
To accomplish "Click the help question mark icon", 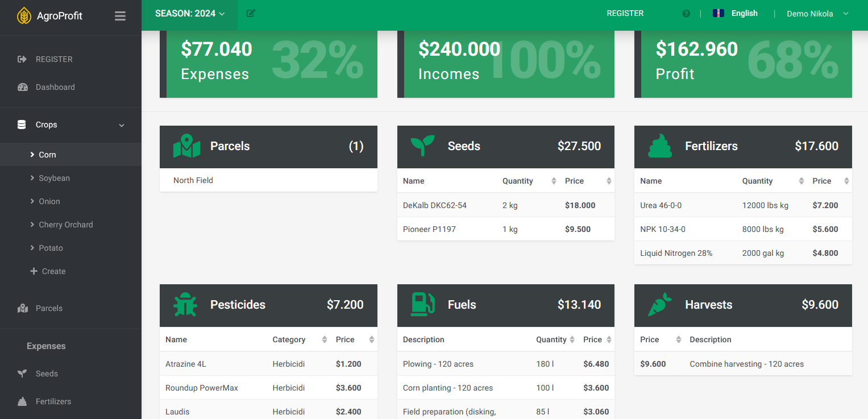I will [686, 14].
